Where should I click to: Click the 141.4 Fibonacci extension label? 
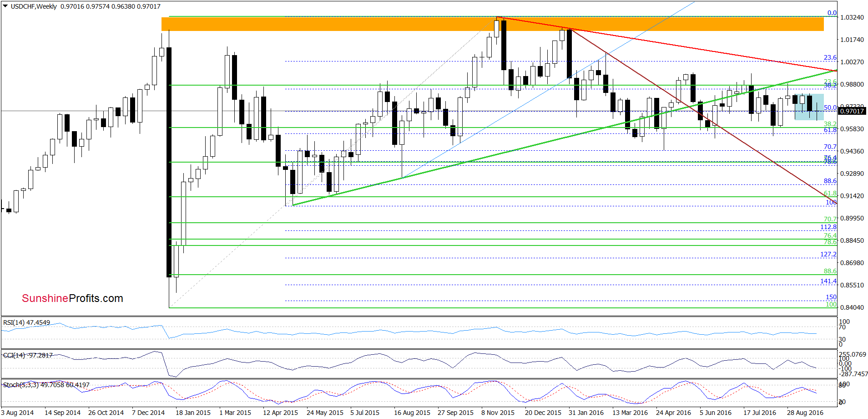828,281
